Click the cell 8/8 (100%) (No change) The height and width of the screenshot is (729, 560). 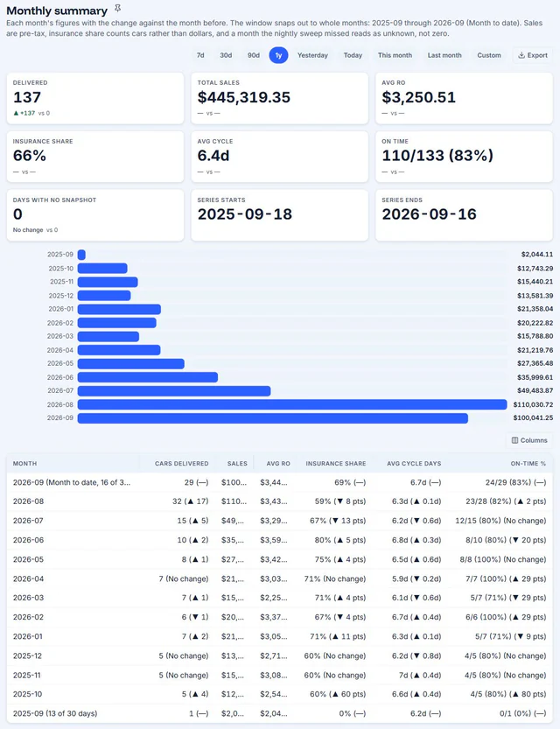(x=503, y=559)
